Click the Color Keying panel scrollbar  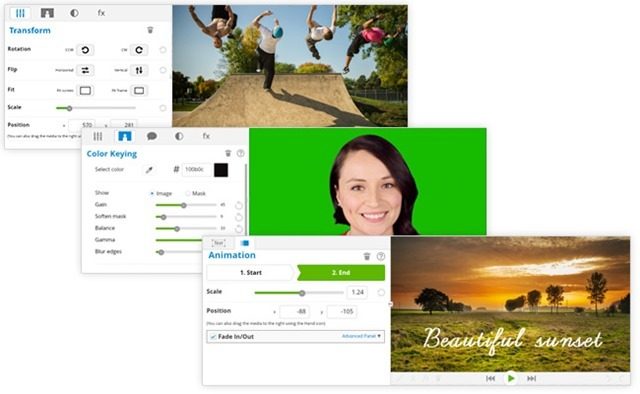(x=246, y=200)
